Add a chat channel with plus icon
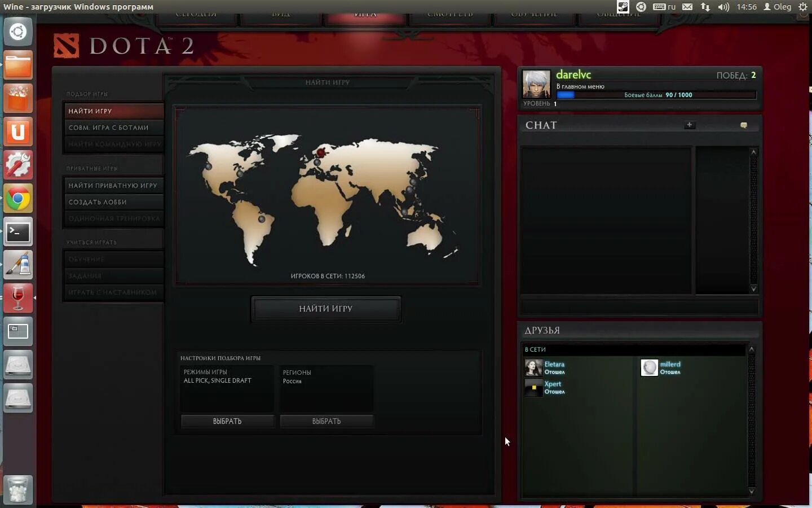Viewport: 812px width, 508px height. [689, 125]
